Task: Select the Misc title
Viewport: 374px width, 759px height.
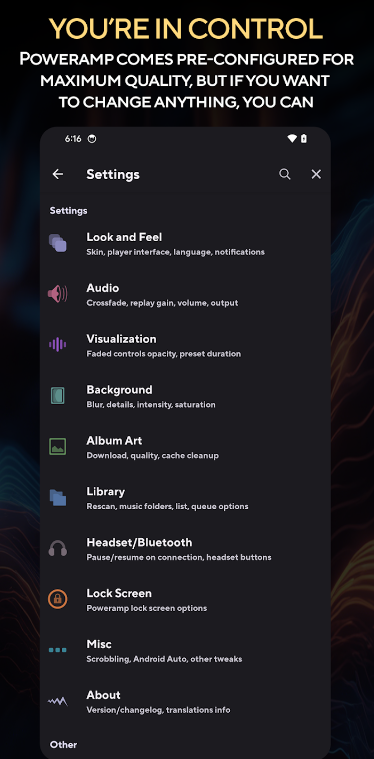Action: tap(99, 644)
